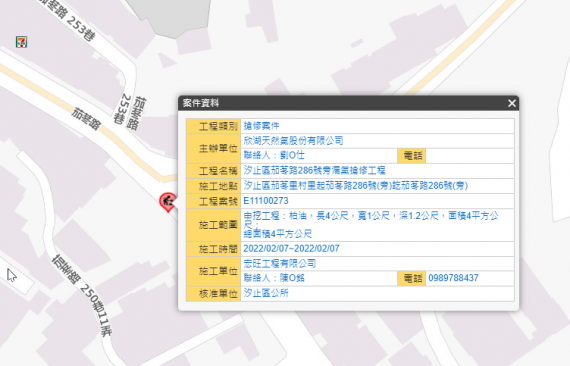Click the 7-Eleven store icon

(21, 42)
